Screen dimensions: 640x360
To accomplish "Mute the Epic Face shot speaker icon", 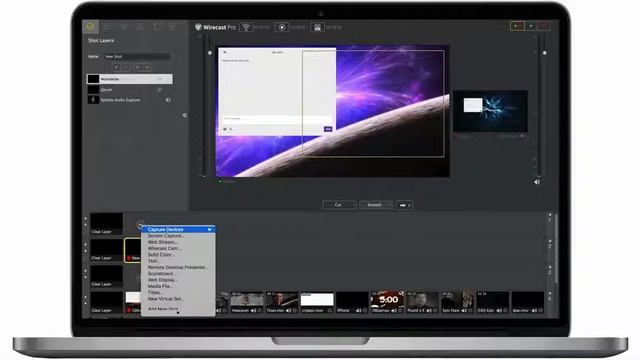I will [x=464, y=311].
